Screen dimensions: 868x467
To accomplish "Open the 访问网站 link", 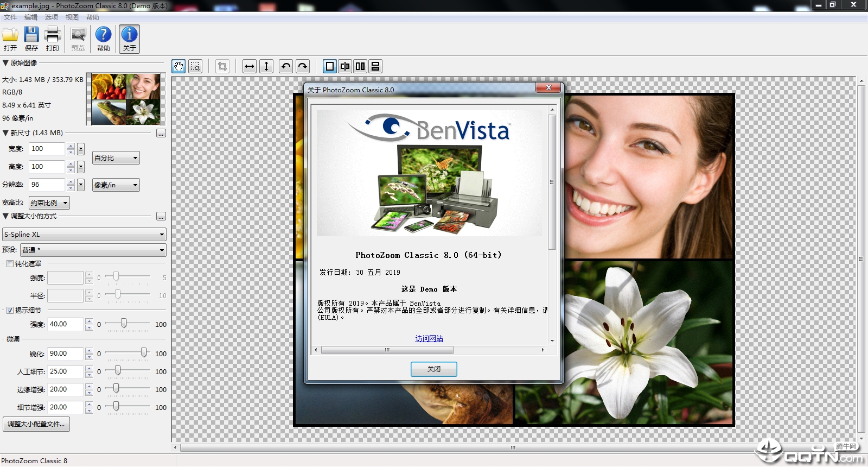I will 429,338.
